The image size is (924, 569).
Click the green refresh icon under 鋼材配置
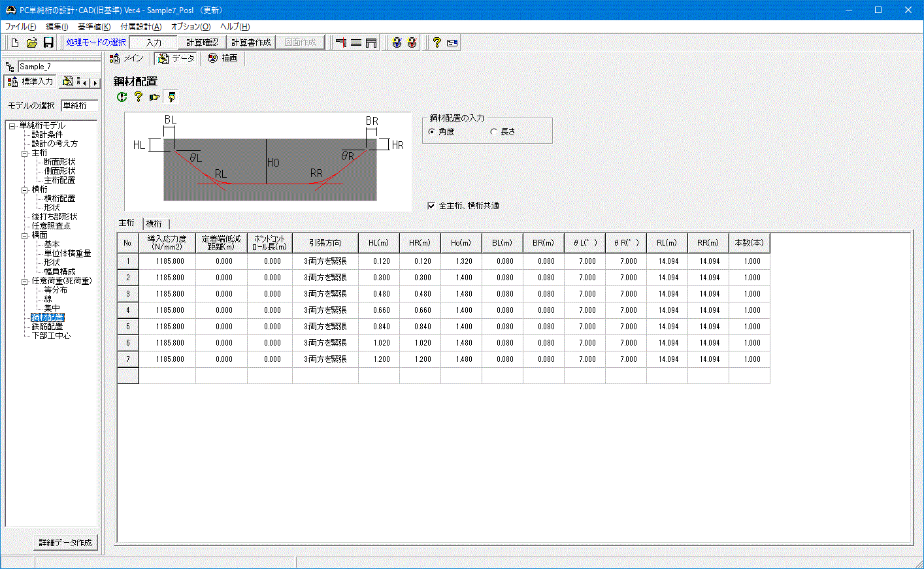[x=122, y=97]
